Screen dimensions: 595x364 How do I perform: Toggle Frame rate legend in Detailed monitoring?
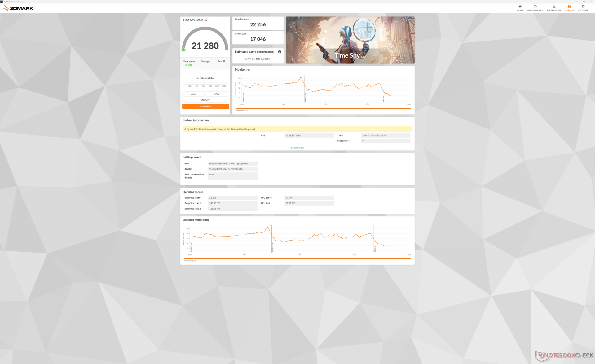(x=190, y=261)
